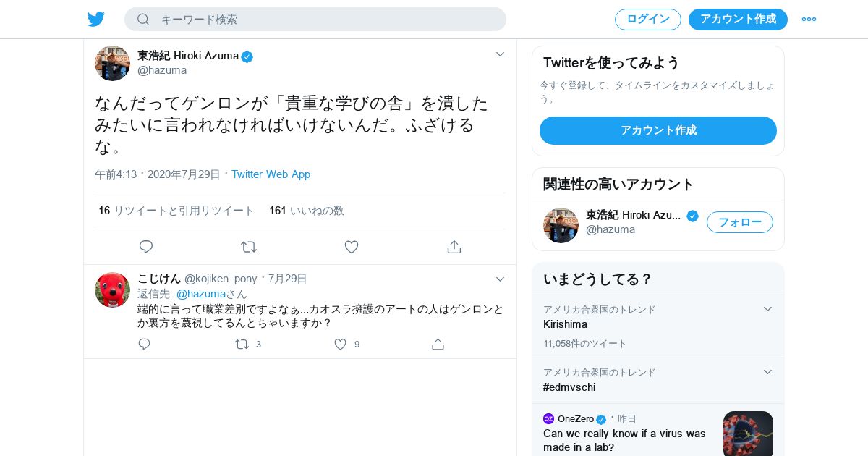Expand #edmvschi trend options chevron
This screenshot has width=868, height=456.
coord(767,372)
